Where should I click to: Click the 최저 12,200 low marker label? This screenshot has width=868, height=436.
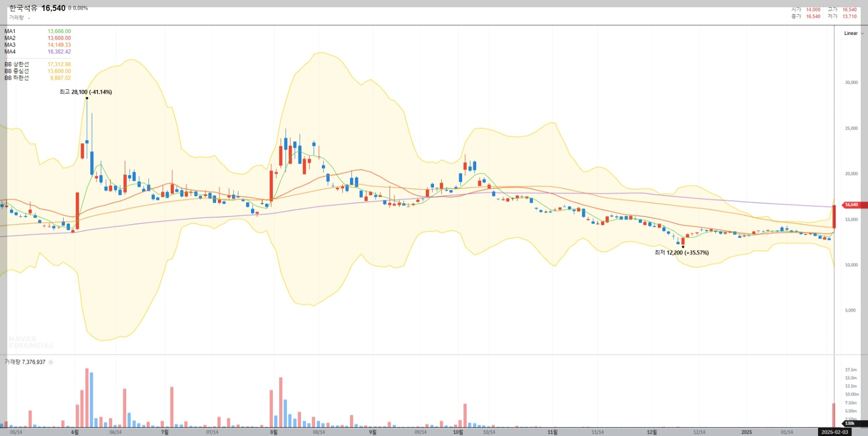point(682,253)
